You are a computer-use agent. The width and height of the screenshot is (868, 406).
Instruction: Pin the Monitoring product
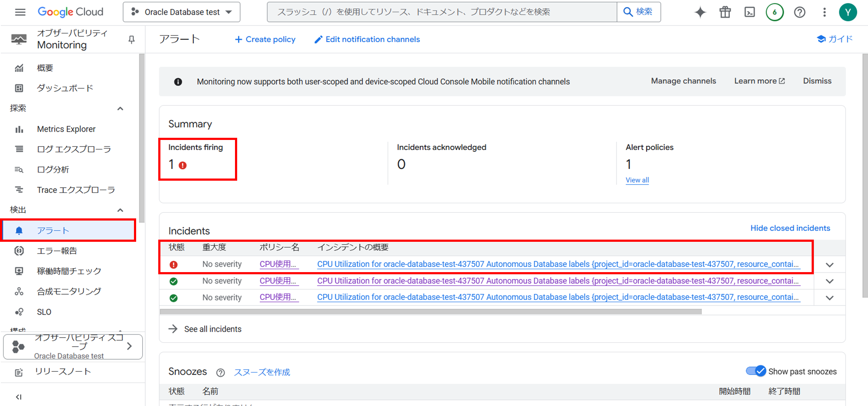click(x=131, y=40)
